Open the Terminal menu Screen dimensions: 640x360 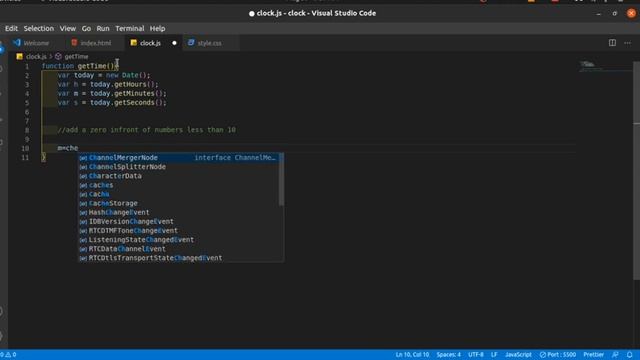point(129,29)
